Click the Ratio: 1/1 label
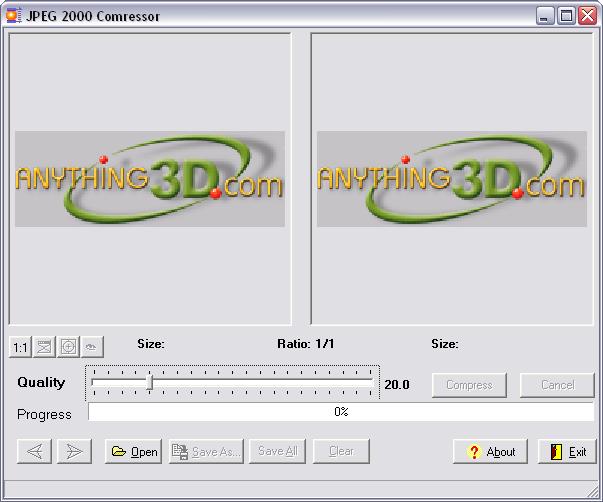603x502 pixels. point(306,344)
